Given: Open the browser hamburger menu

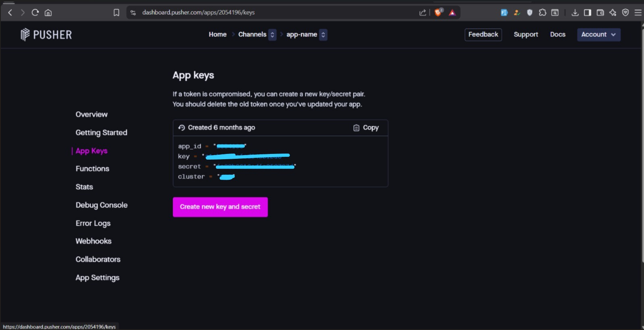Looking at the screenshot, I should click(638, 12).
